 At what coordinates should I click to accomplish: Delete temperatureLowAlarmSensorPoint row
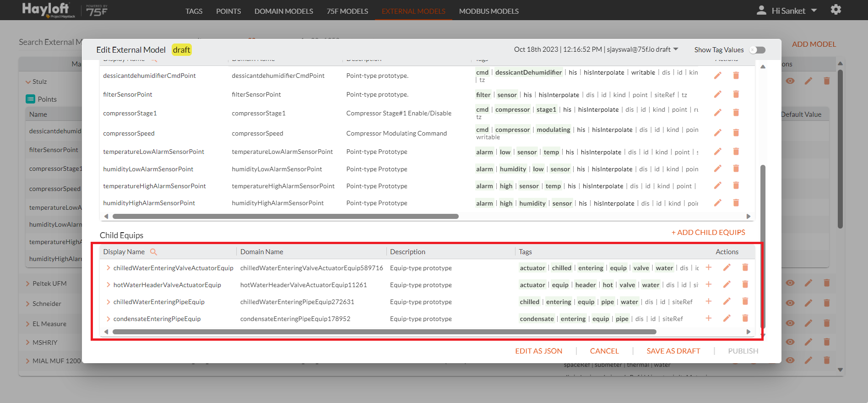click(x=736, y=152)
